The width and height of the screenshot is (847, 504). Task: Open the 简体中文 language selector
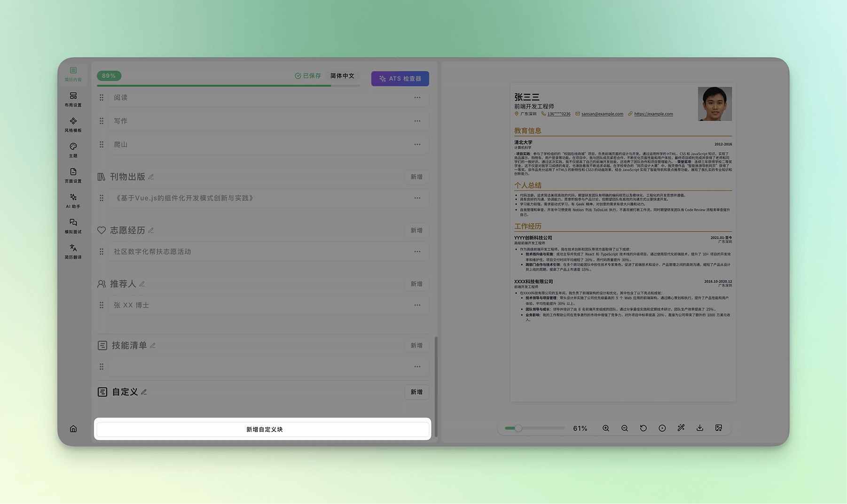coord(342,76)
